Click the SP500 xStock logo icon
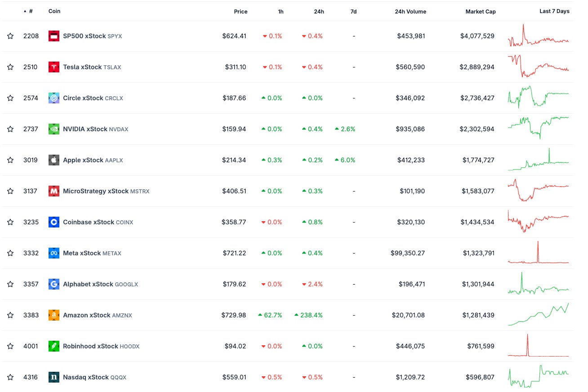The height and width of the screenshot is (392, 588). [x=54, y=36]
